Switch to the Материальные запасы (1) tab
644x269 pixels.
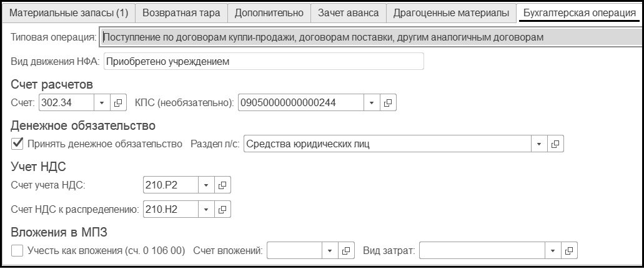tap(68, 12)
